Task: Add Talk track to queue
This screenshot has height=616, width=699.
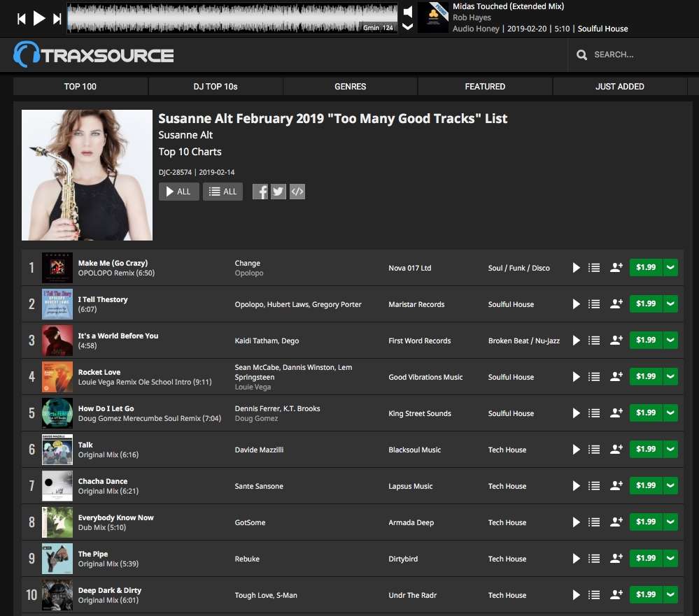Action: [594, 450]
